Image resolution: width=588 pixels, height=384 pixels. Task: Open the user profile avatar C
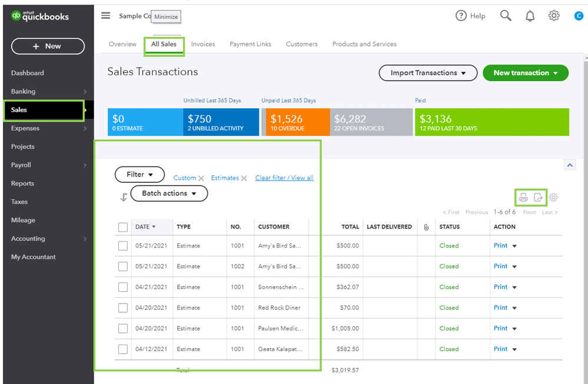(579, 16)
